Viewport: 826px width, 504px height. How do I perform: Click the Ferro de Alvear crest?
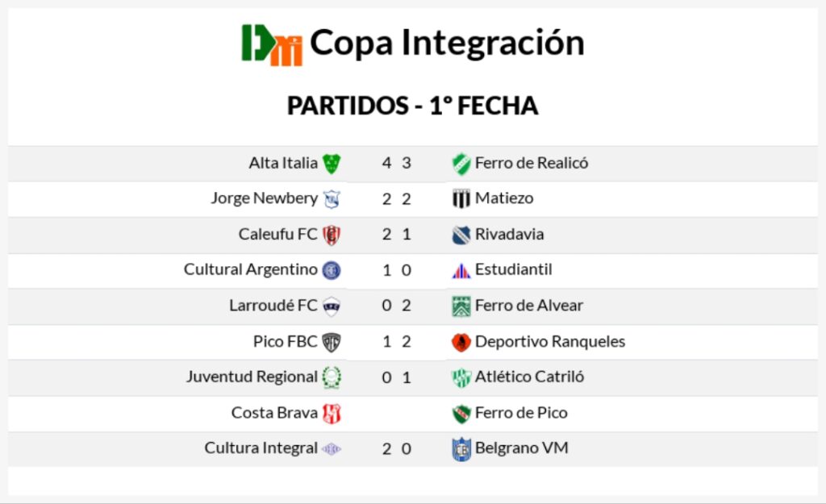[x=461, y=306]
